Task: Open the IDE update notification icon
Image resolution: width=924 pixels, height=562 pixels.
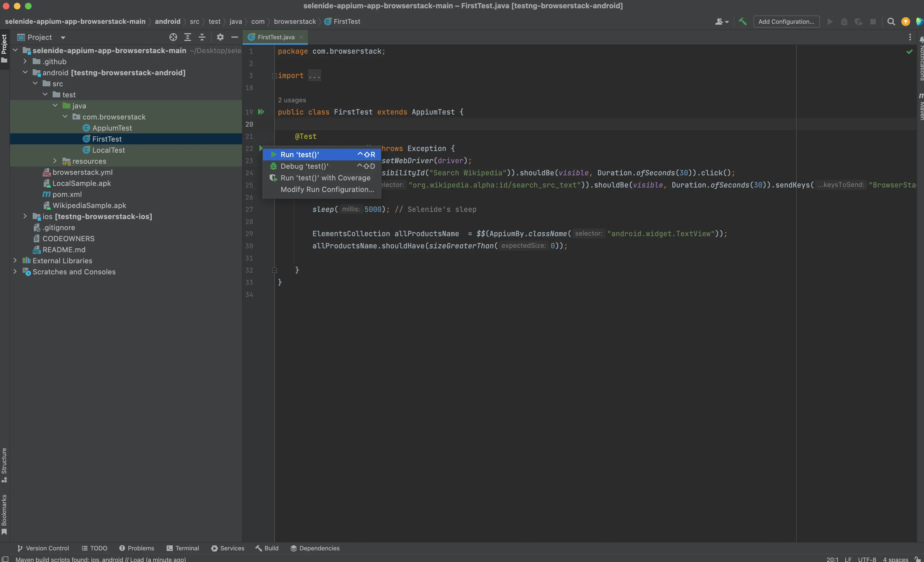Action: click(906, 22)
